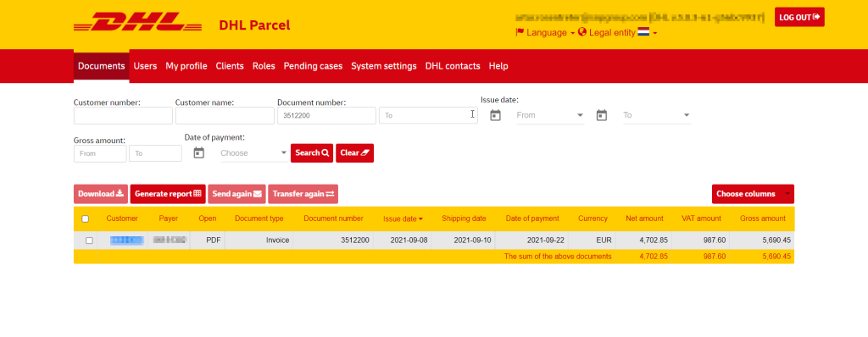Go to Pending cases
This screenshot has width=868, height=337.
pos(314,66)
